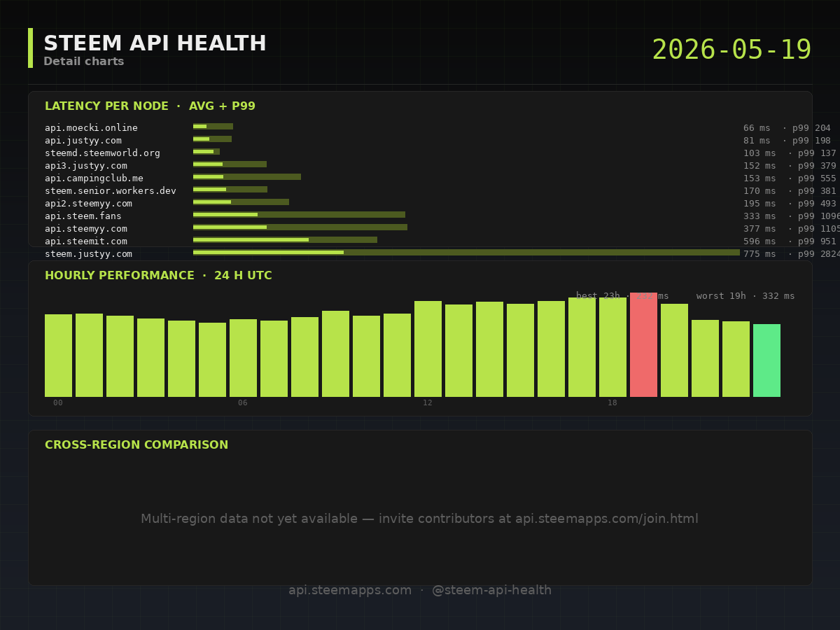
Task: Click the 2026-05-19 date label
Action: coord(731,50)
